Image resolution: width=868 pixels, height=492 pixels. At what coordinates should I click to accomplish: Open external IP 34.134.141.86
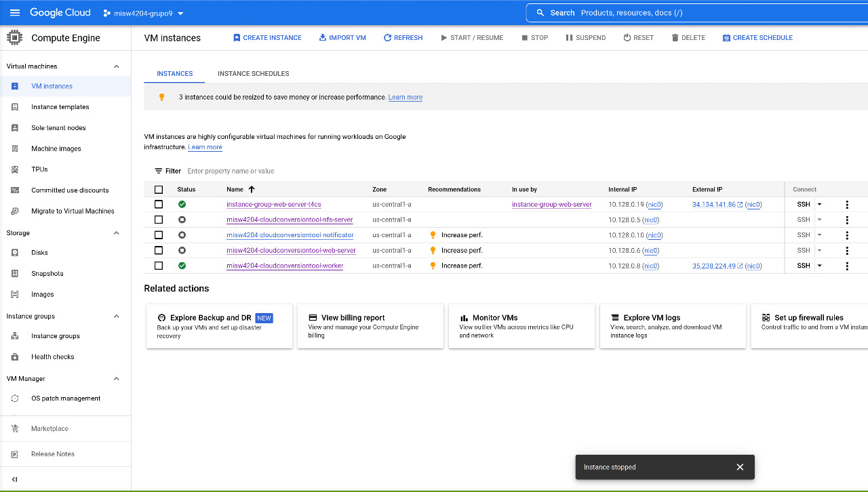[713, 204]
